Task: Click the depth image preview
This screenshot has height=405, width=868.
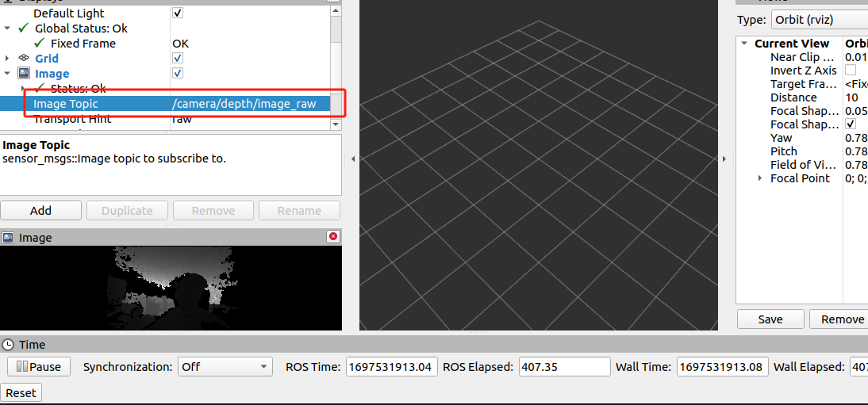Action: click(171, 288)
